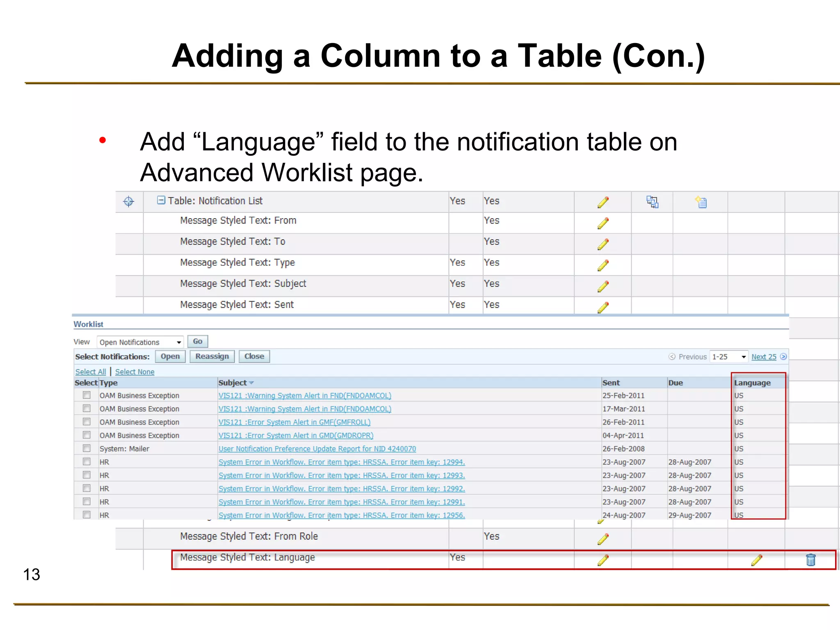Edit Message Styled Text: Subject with pencil icon
Image resolution: width=840 pixels, height=630 pixels.
(603, 286)
